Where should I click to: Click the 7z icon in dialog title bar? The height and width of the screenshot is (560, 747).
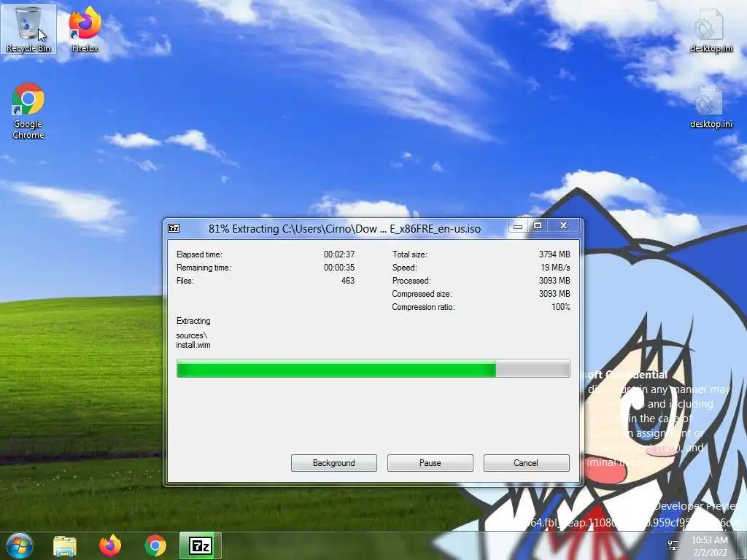pos(174,228)
